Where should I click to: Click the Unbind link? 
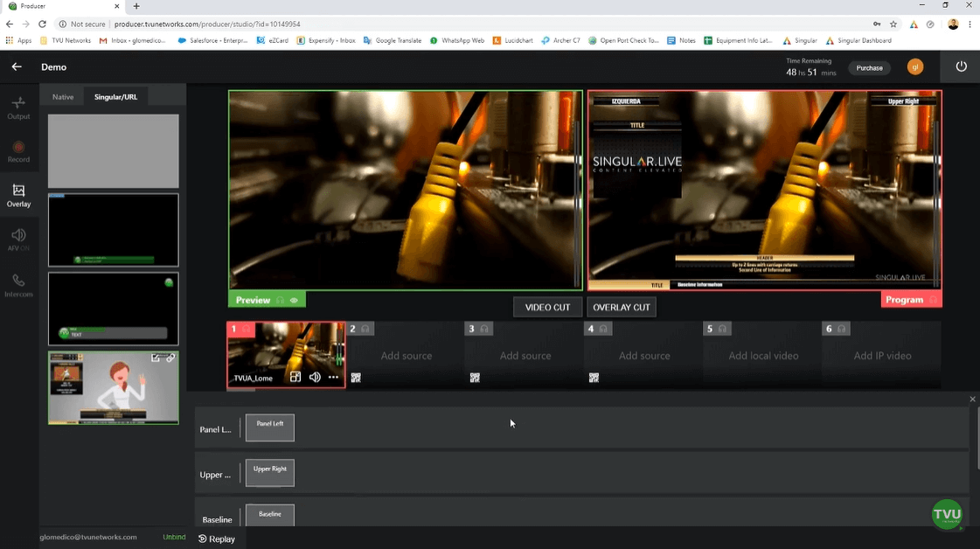174,537
